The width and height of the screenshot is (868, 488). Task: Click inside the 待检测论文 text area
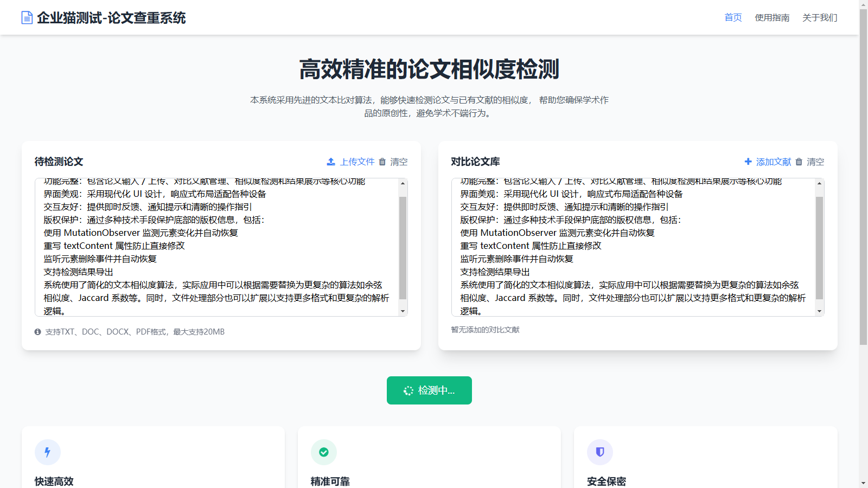click(217, 244)
